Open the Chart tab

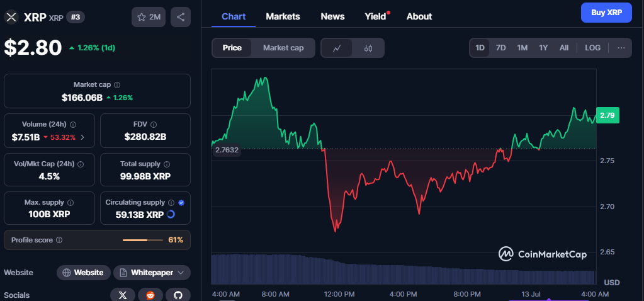[234, 17]
